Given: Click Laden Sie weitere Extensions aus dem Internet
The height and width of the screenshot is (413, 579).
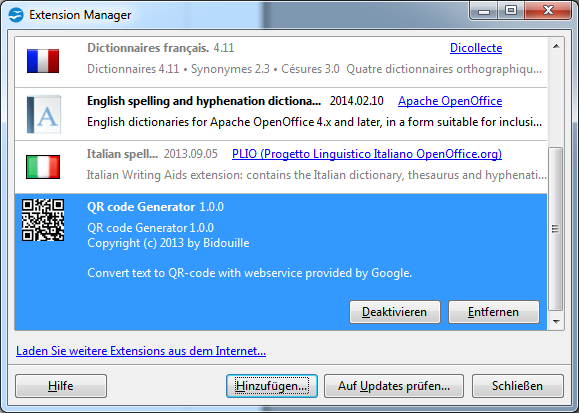Looking at the screenshot, I should [x=141, y=351].
